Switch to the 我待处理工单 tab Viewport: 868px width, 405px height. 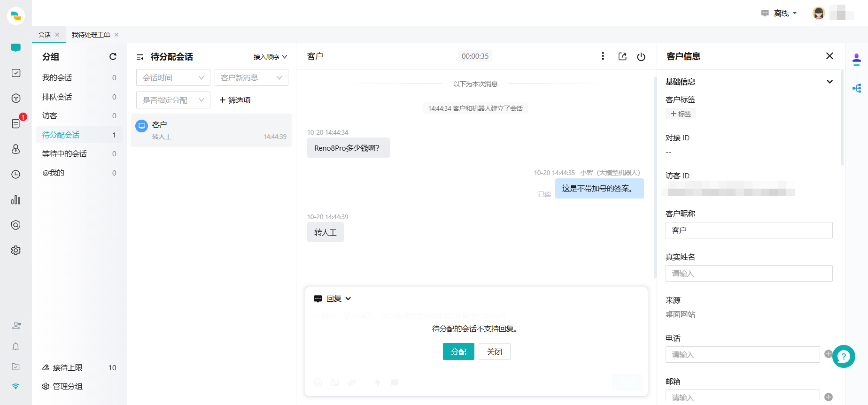tap(91, 35)
